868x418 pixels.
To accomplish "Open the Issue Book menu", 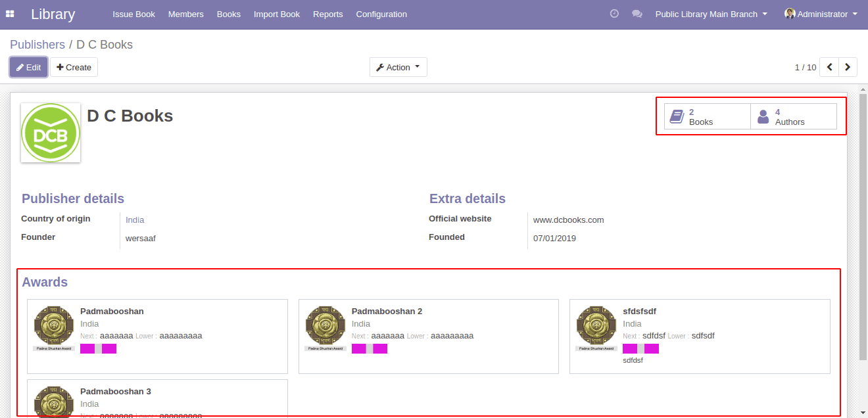I will (133, 14).
